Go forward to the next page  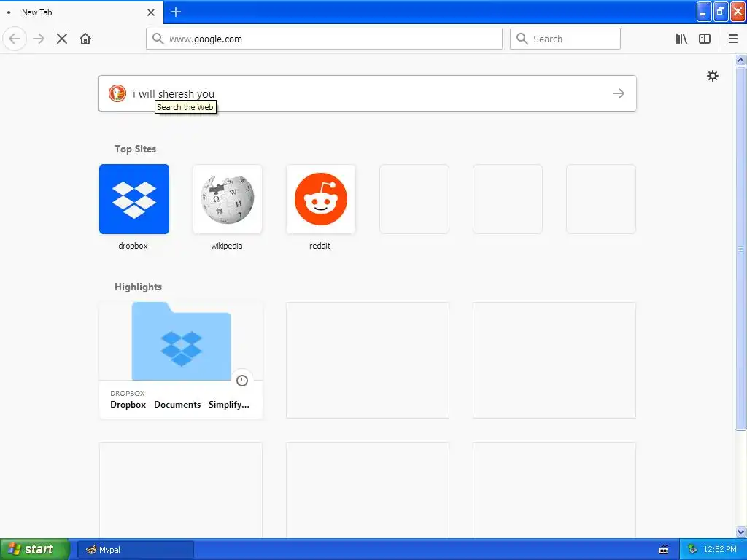(39, 39)
